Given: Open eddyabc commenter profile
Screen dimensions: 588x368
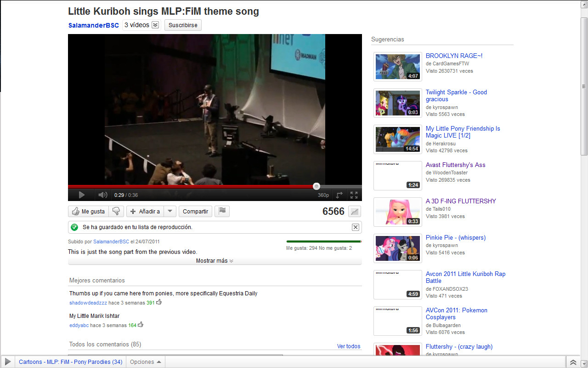Looking at the screenshot, I should (79, 325).
